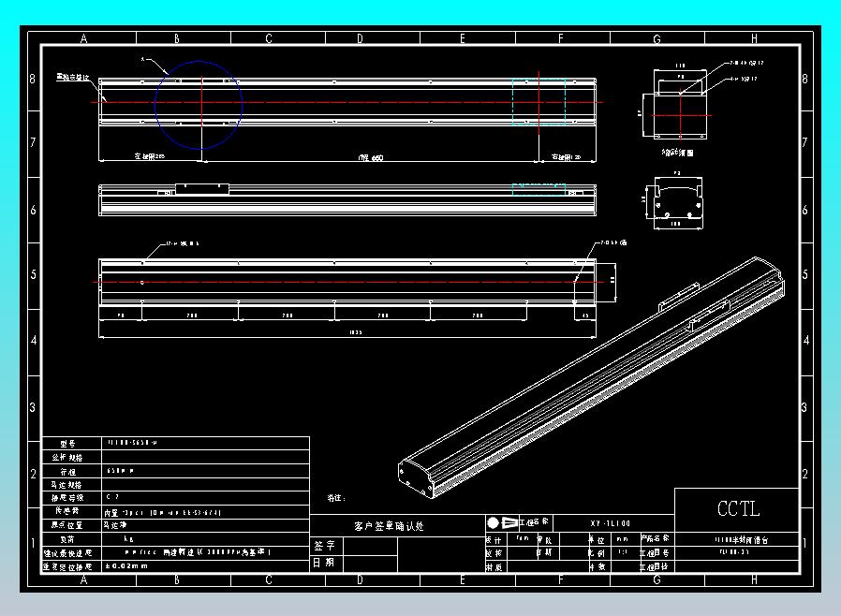Click the 左极限 left limit dimension label
The image size is (841, 616).
pos(150,156)
